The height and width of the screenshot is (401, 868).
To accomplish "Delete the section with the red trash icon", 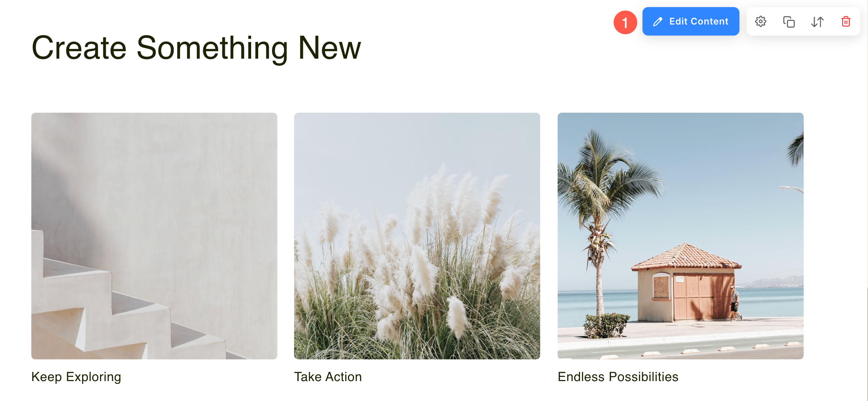I will click(x=846, y=22).
